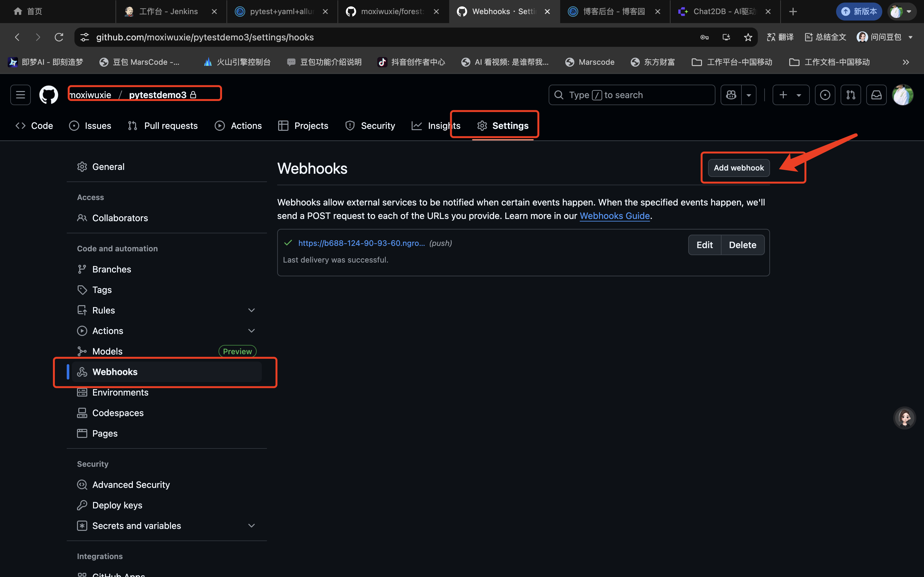This screenshot has width=924, height=577.
Task: Click the profile avatar in the GitHub header
Action: point(903,95)
